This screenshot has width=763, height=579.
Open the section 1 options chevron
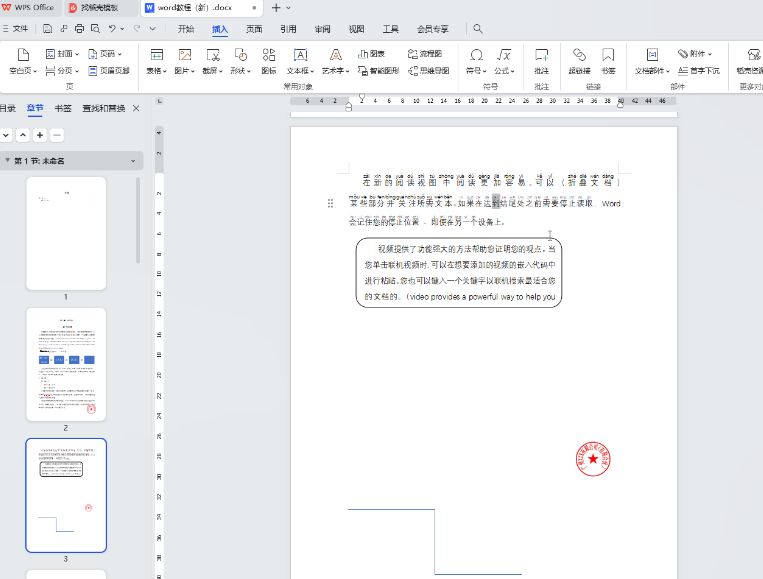pyautogui.click(x=133, y=161)
